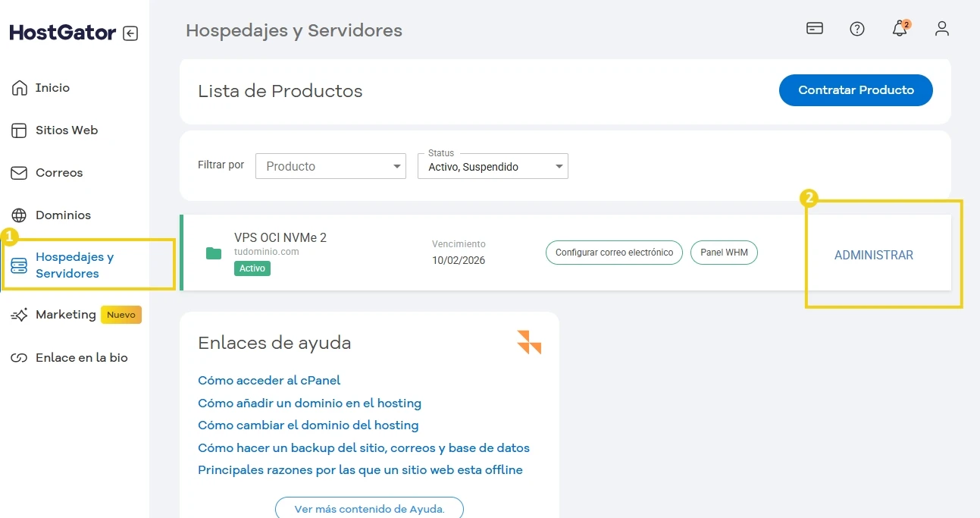This screenshot has width=980, height=518.
Task: Open the help question mark icon
Action: coord(856,29)
